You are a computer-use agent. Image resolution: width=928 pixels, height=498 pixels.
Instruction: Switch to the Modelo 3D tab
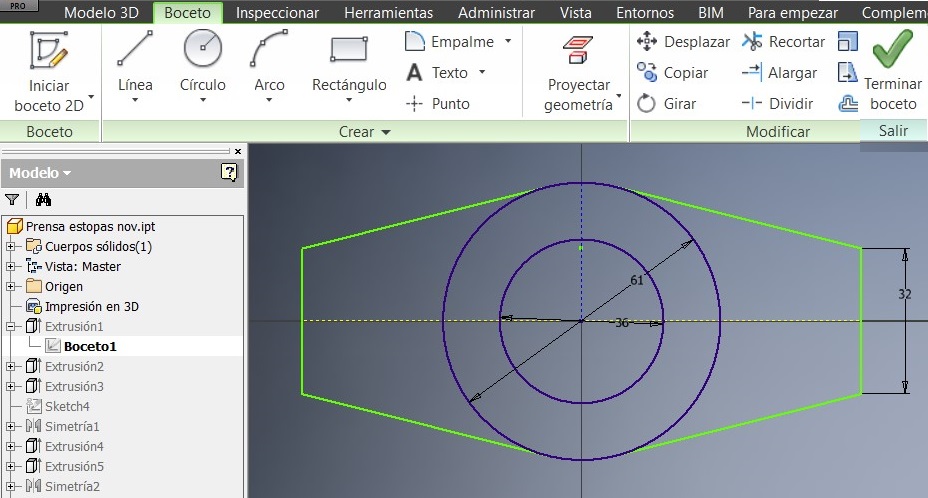click(x=101, y=12)
